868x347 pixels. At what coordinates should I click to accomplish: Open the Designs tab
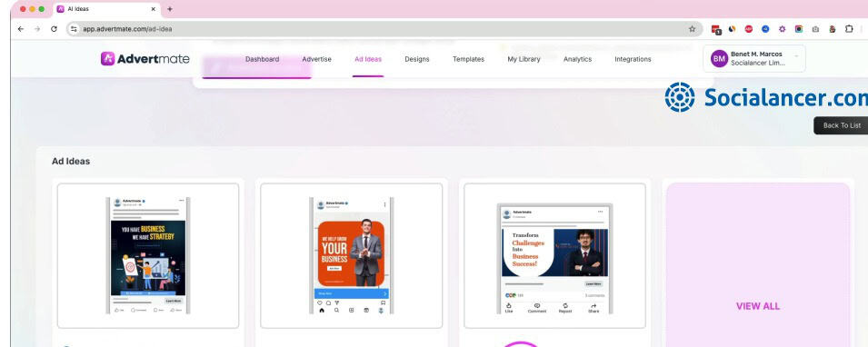point(417,59)
